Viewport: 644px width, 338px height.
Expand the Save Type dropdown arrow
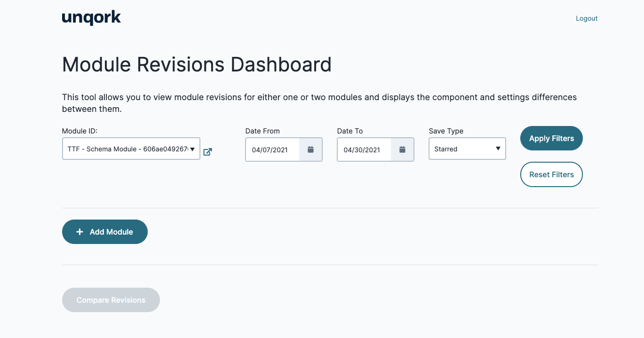coord(498,149)
